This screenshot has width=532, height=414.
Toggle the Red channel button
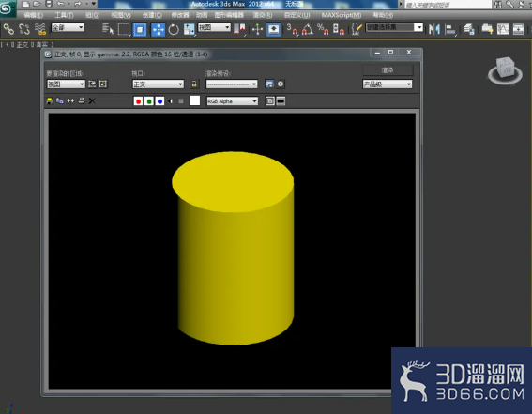[x=138, y=101]
